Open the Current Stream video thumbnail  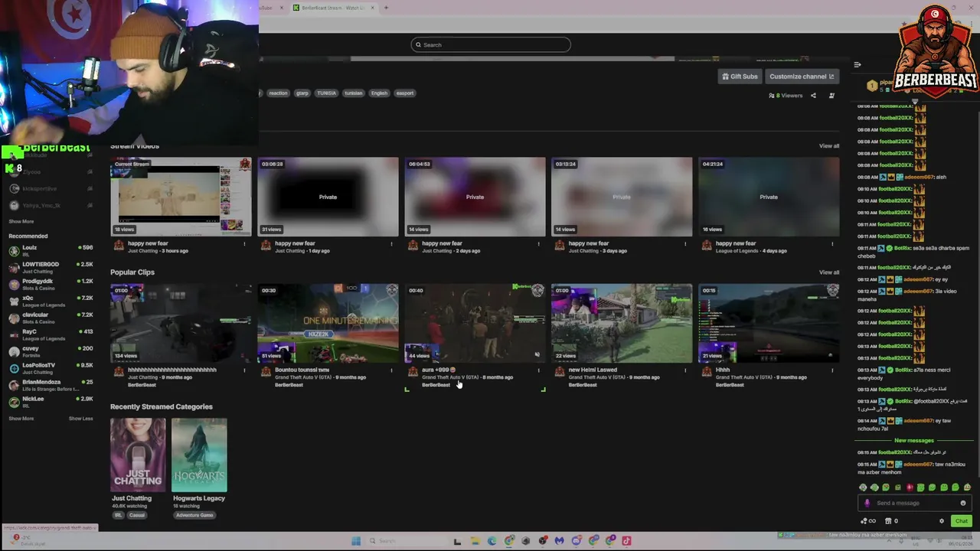coord(181,197)
